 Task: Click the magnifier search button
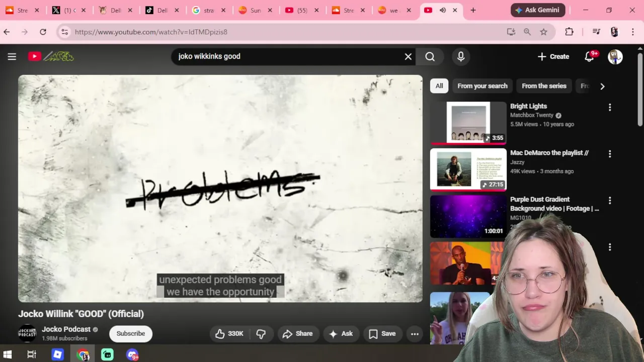[x=430, y=56]
